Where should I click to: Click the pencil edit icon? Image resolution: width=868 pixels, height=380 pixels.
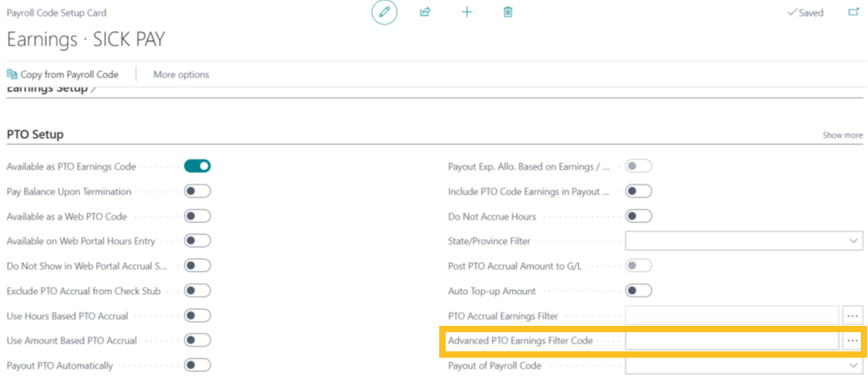[x=384, y=12]
